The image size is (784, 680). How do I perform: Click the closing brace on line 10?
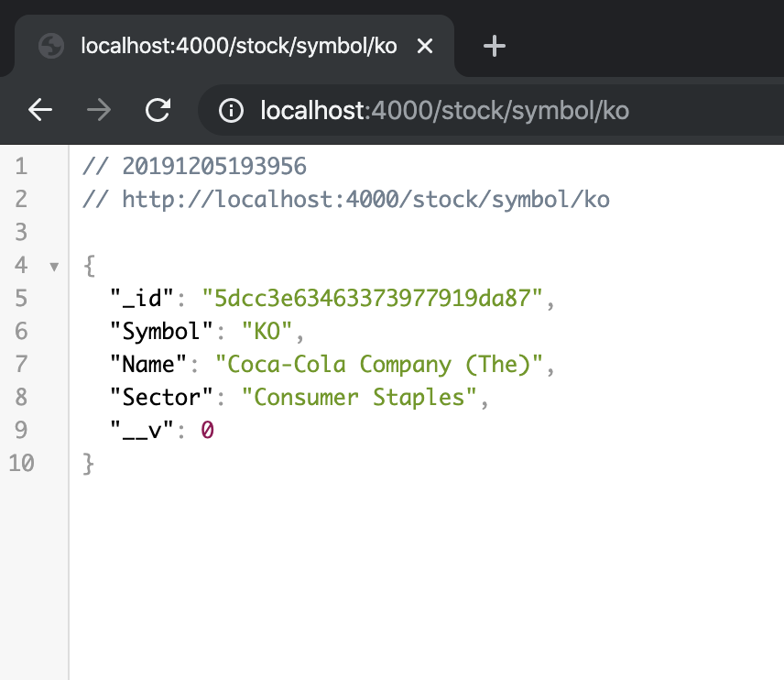[88, 464]
